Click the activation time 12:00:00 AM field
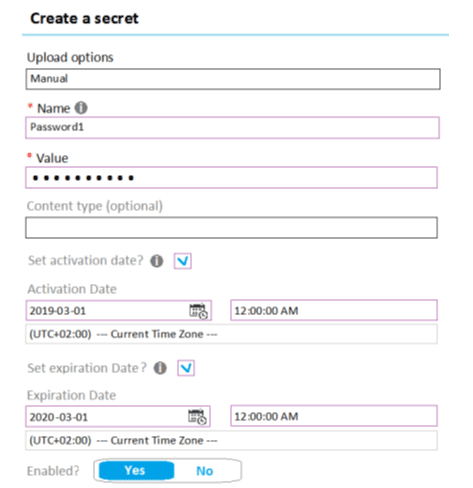This screenshot has height=488, width=473. click(334, 310)
